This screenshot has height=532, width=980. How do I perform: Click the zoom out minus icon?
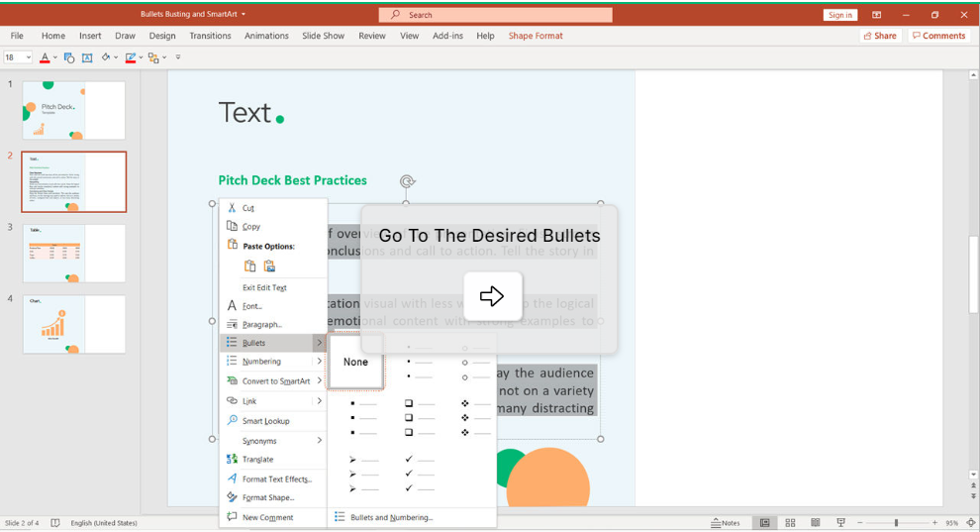[860, 523]
